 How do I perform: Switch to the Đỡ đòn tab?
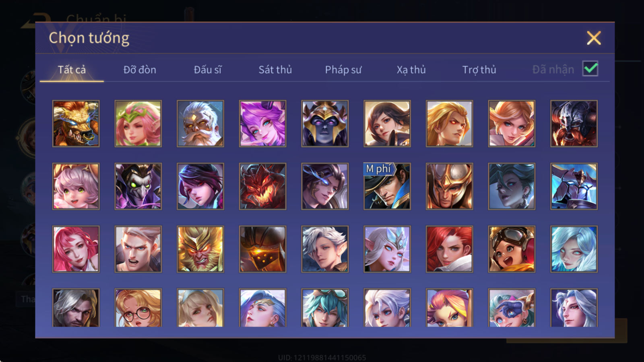(140, 70)
